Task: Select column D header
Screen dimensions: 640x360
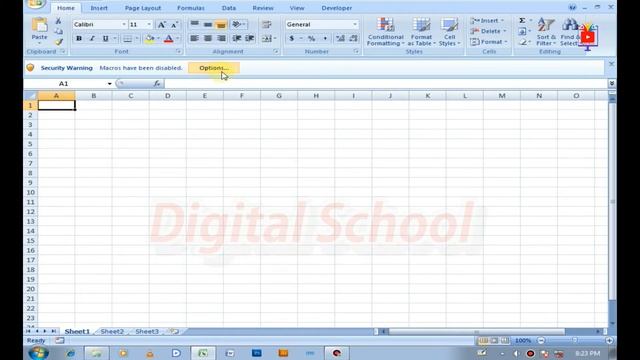Action: 168,96
